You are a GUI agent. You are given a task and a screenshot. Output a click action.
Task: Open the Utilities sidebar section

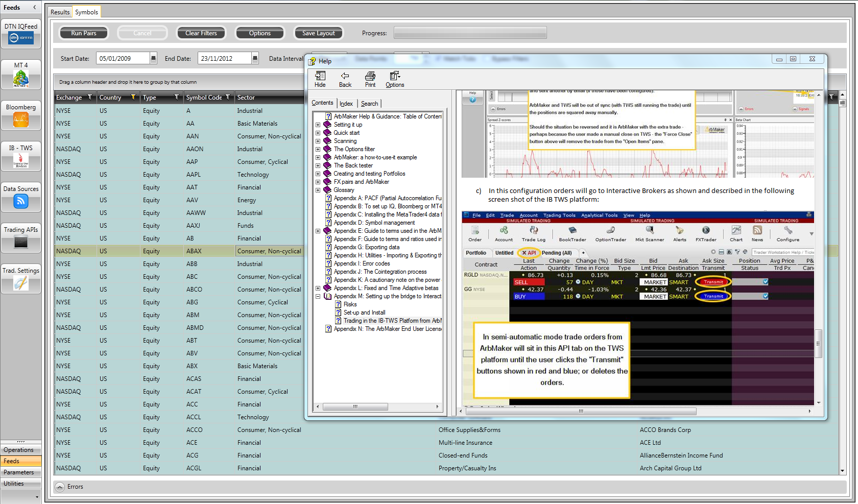[x=21, y=484]
